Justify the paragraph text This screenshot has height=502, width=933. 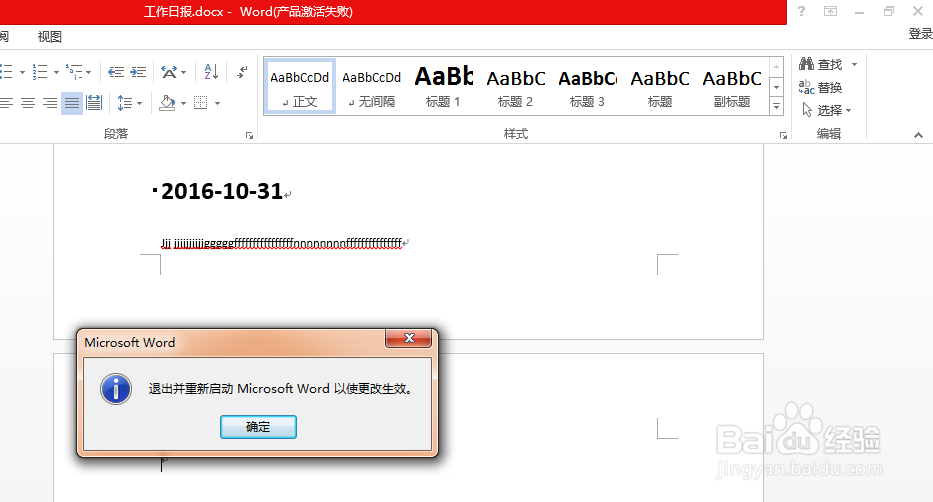click(x=72, y=103)
